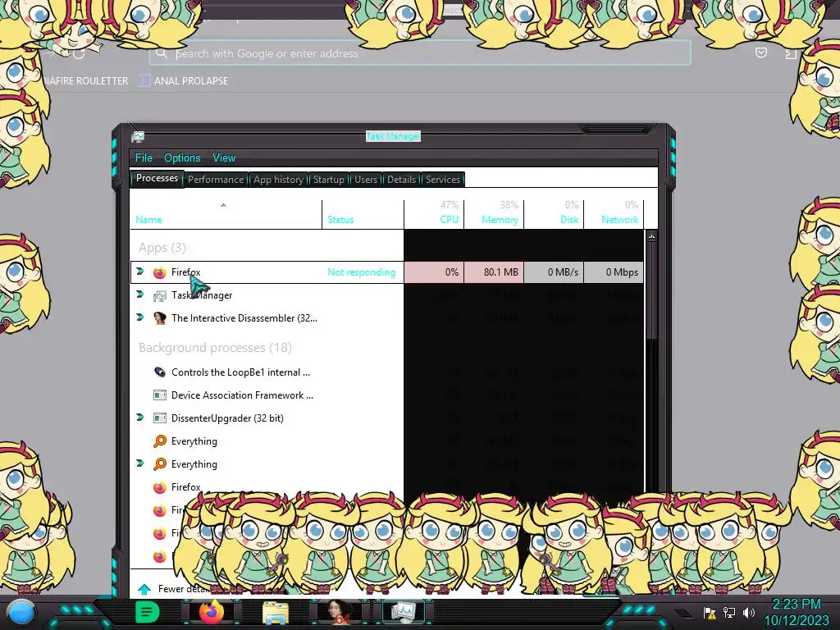Open the Start orb on the taskbar
The width and height of the screenshot is (840, 630).
click(x=21, y=612)
